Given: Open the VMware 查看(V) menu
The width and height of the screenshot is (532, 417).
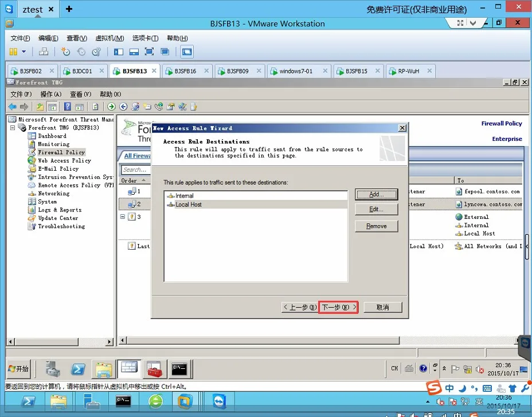Looking at the screenshot, I should tap(77, 38).
